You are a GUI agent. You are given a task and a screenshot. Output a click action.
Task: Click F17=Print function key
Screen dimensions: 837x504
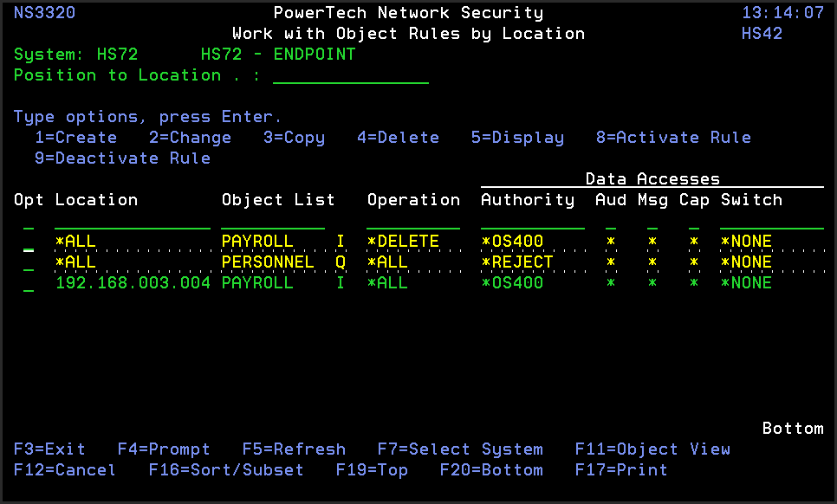coord(621,470)
